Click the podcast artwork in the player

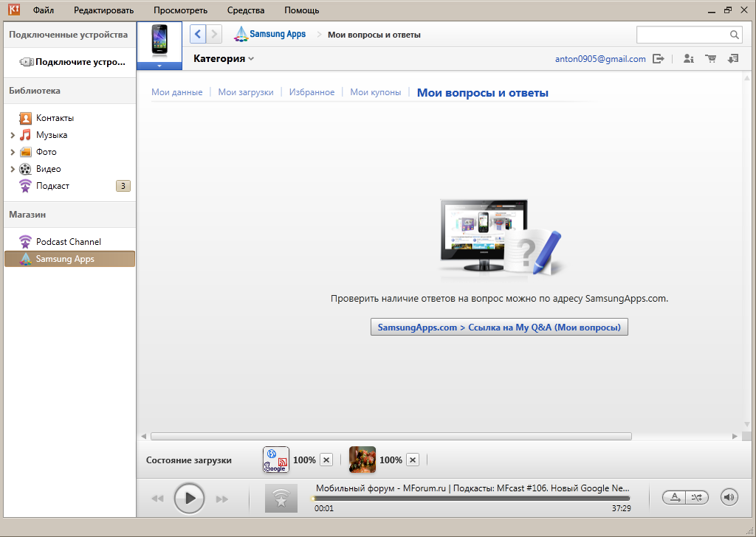click(281, 498)
